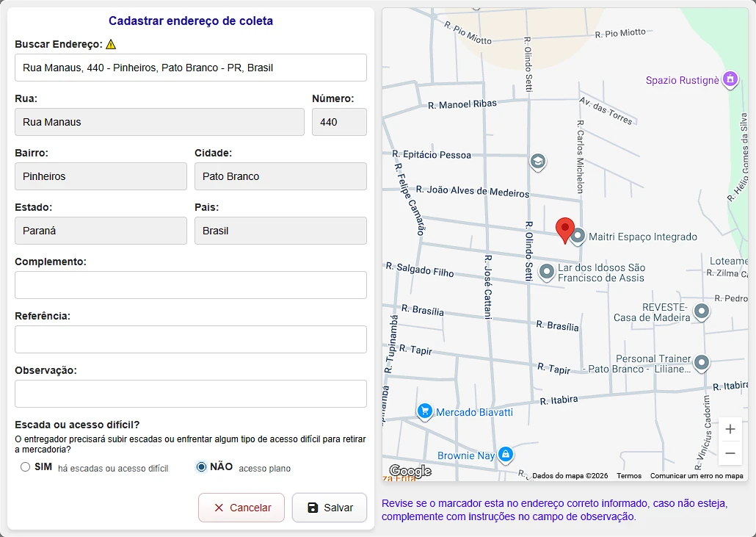This screenshot has width=756, height=537.
Task: Click the Google logo on map
Action: (x=410, y=471)
